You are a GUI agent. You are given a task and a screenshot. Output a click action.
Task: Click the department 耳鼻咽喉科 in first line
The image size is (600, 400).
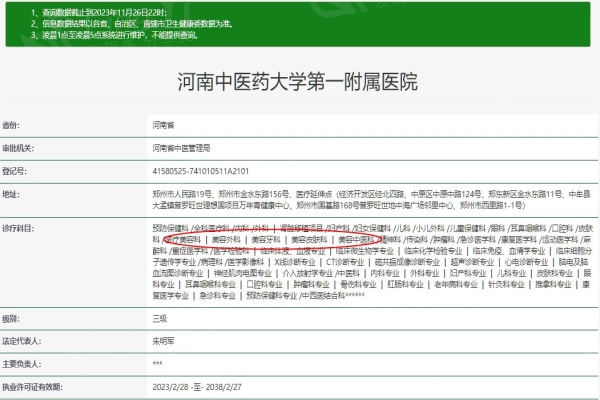[x=528, y=229]
